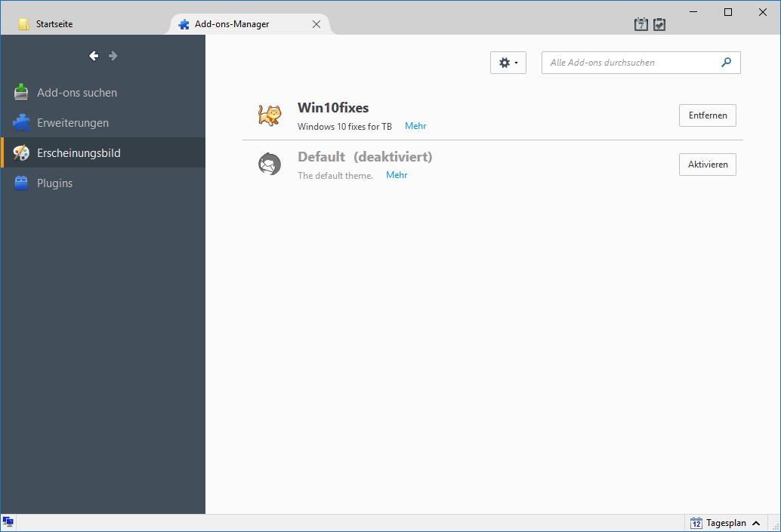
Task: Activate the Default theme with Aktivieren
Action: point(707,165)
